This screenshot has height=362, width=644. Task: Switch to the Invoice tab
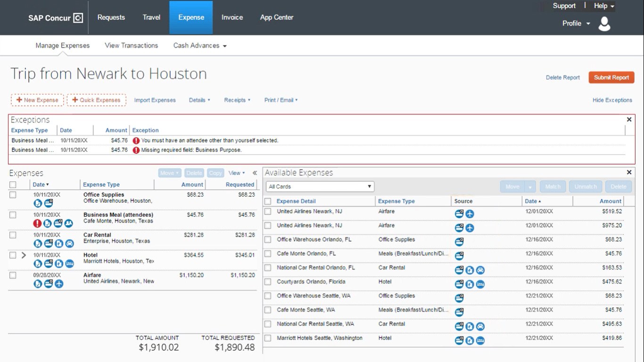pyautogui.click(x=232, y=17)
